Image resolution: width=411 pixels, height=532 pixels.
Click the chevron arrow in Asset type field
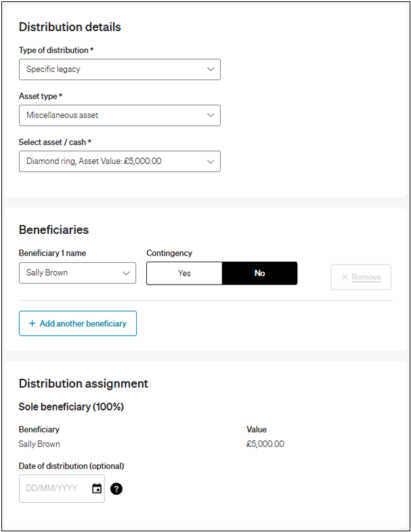click(210, 115)
